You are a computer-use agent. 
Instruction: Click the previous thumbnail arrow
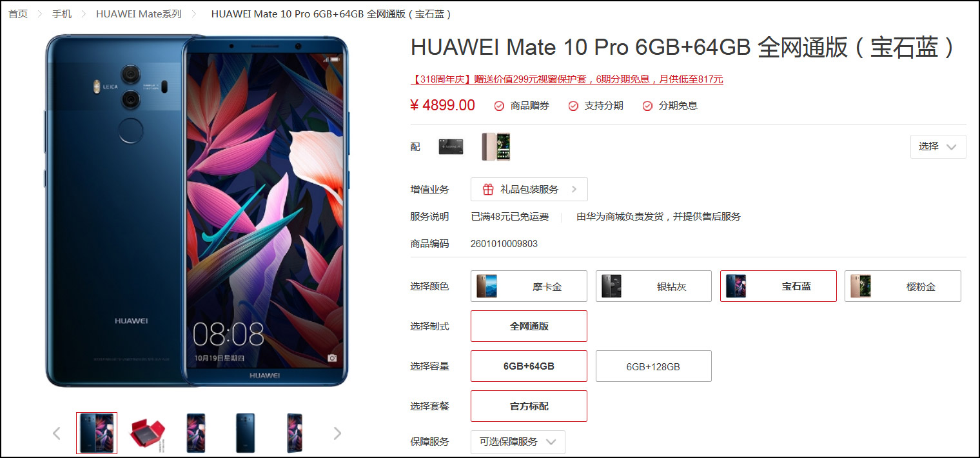point(57,433)
